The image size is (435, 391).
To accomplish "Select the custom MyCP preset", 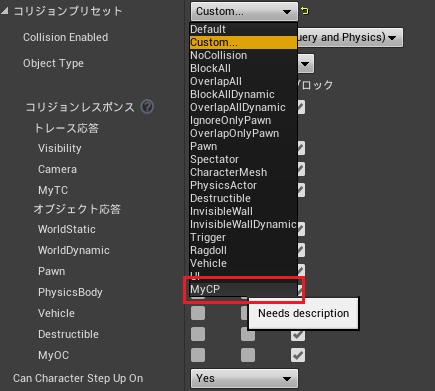I will point(243,289).
